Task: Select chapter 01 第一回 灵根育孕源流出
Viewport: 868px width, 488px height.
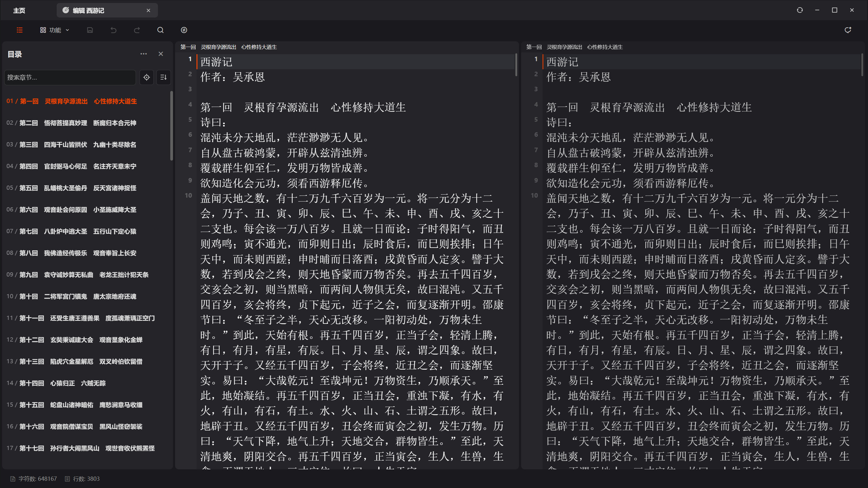Action: pos(86,101)
